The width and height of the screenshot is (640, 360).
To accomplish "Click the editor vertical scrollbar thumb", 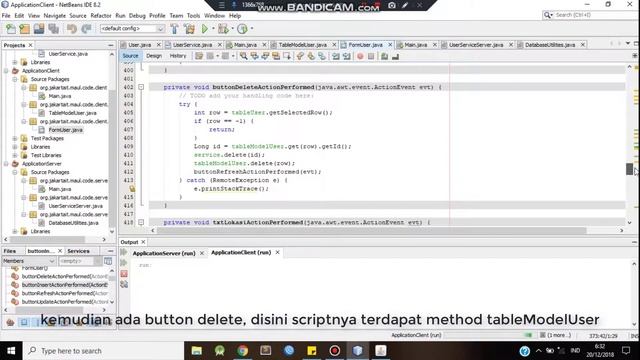I will (629, 169).
